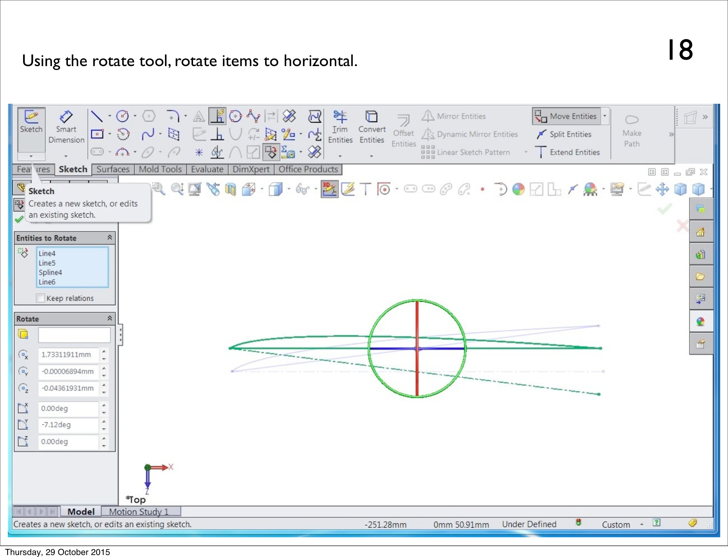Click the Y rotation angle field
The width and height of the screenshot is (728, 560).
(68, 425)
